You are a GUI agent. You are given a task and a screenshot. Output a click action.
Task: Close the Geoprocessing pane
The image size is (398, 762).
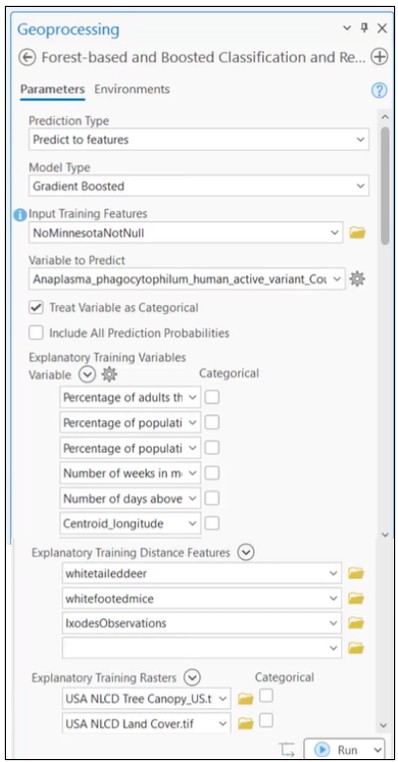[x=382, y=28]
